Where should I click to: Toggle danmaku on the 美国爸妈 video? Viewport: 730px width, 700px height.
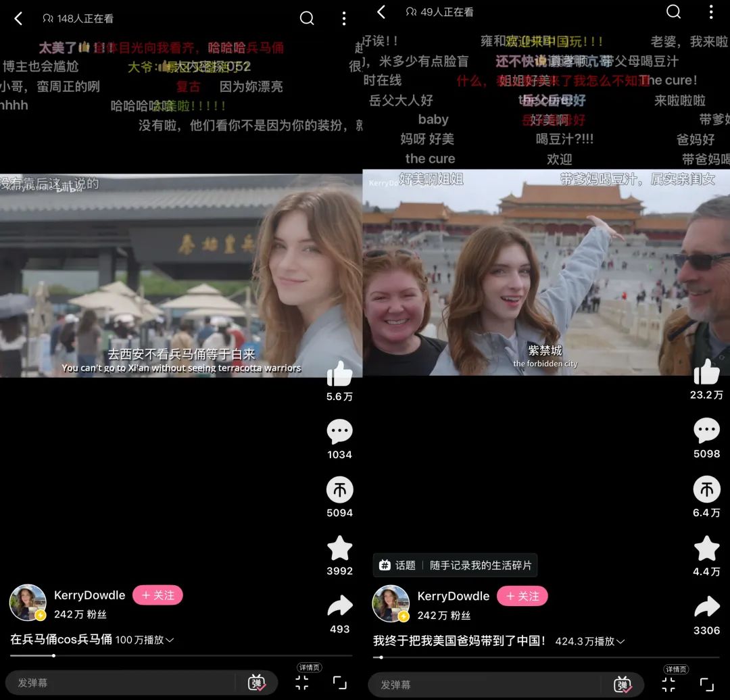click(623, 684)
